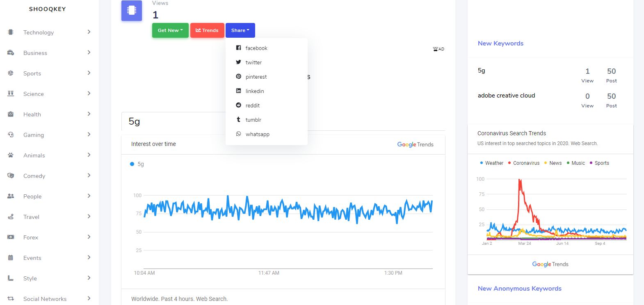Click the Comedy masks icon in sidebar

(11, 175)
